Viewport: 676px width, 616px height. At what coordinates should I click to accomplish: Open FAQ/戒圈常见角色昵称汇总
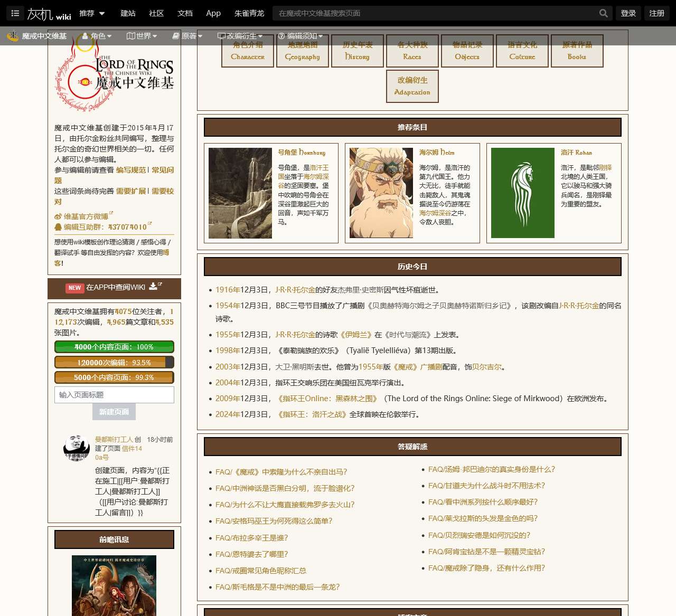(x=261, y=571)
